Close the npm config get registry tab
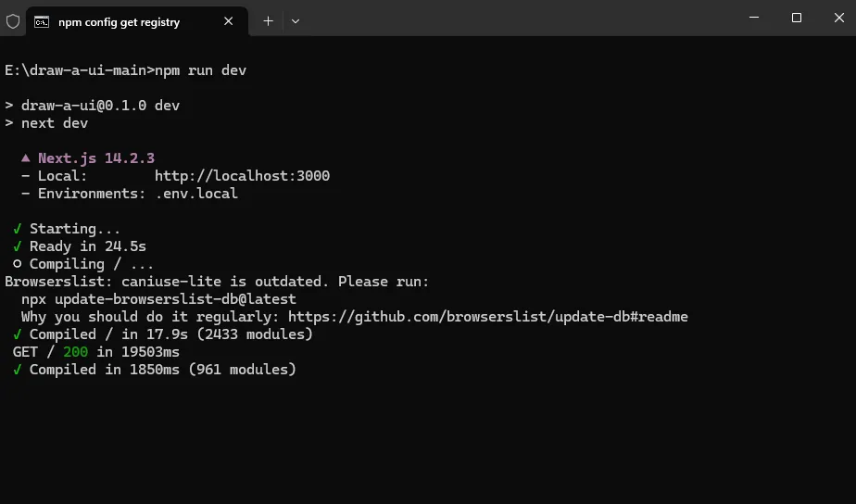Image resolution: width=856 pixels, height=504 pixels. pyautogui.click(x=229, y=21)
